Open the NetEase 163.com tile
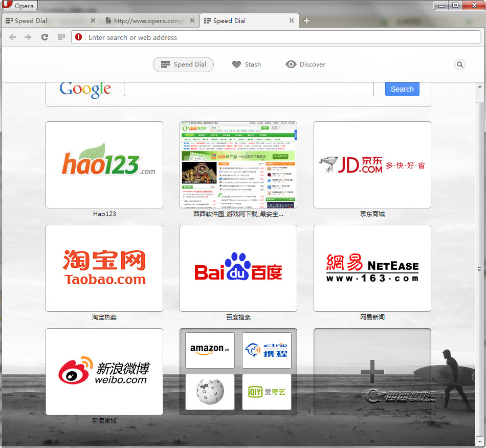486x448 pixels. pos(372,268)
